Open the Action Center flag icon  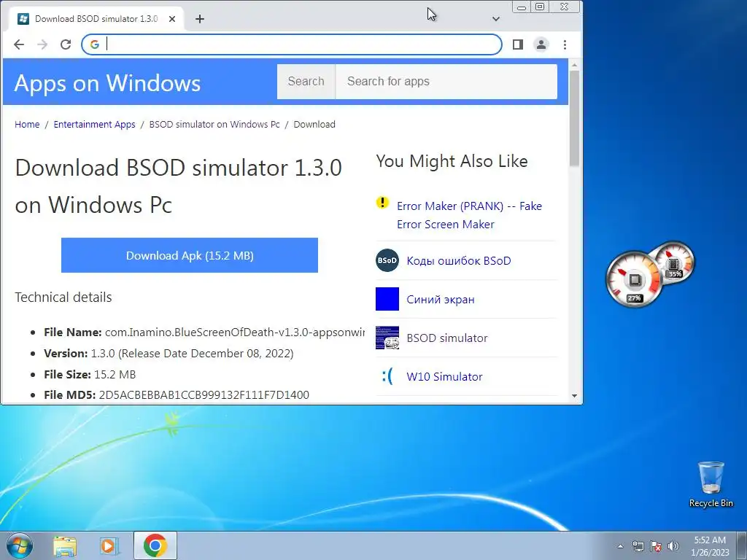[656, 546]
